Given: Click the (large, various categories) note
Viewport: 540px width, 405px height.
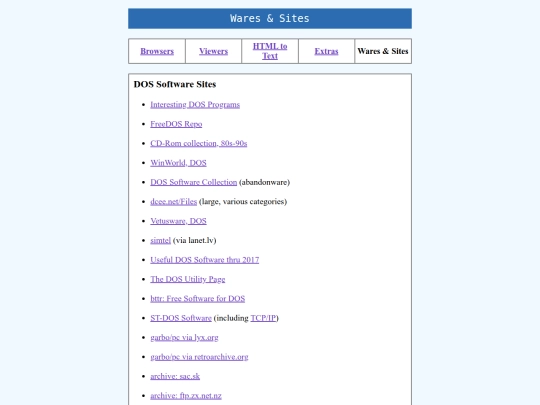Looking at the screenshot, I should click(x=243, y=201).
